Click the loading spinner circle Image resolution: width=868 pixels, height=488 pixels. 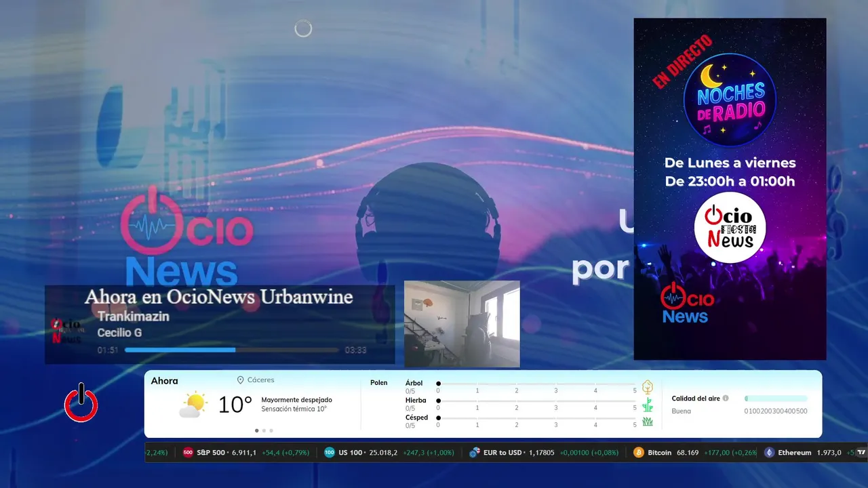click(303, 28)
